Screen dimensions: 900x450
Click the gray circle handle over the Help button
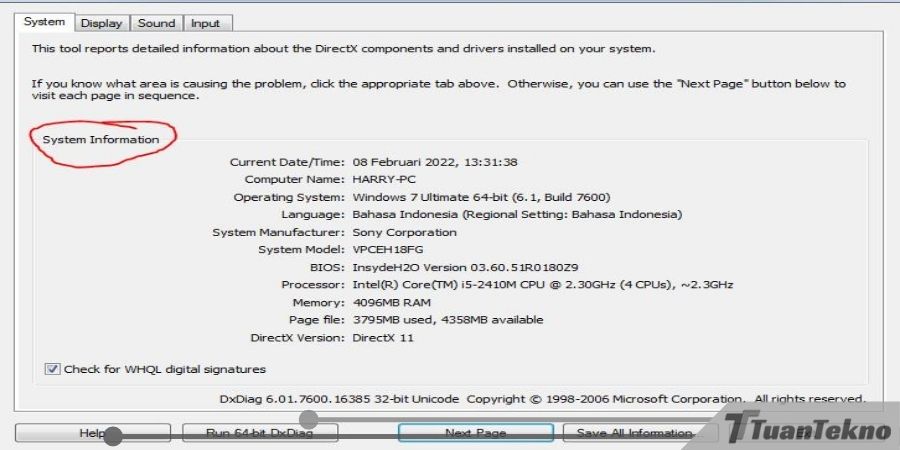pyautogui.click(x=113, y=436)
